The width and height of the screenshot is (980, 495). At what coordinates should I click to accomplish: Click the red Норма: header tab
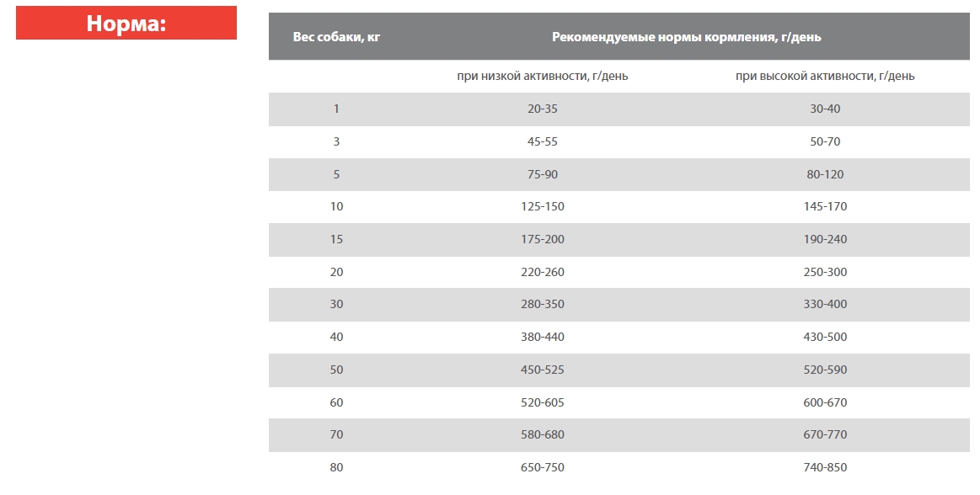pyautogui.click(x=126, y=24)
